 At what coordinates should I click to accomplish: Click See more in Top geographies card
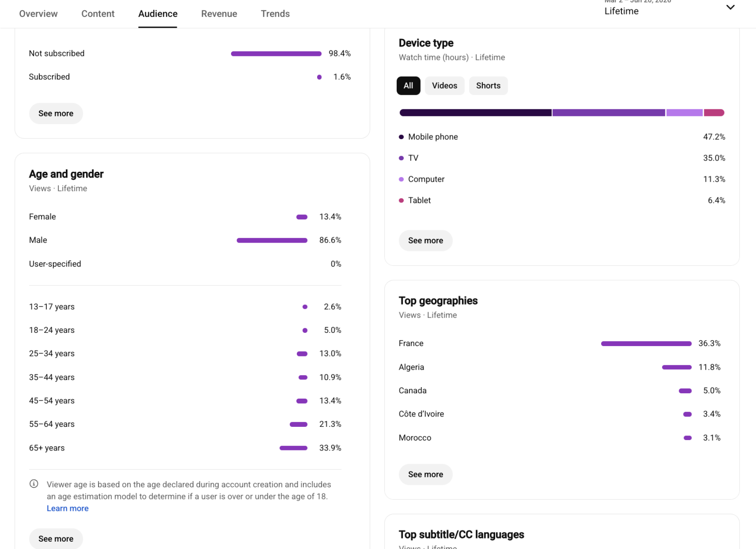coord(426,474)
